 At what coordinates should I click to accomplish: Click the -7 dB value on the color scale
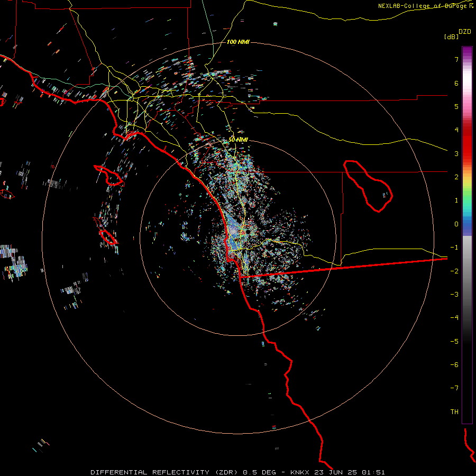click(x=454, y=388)
